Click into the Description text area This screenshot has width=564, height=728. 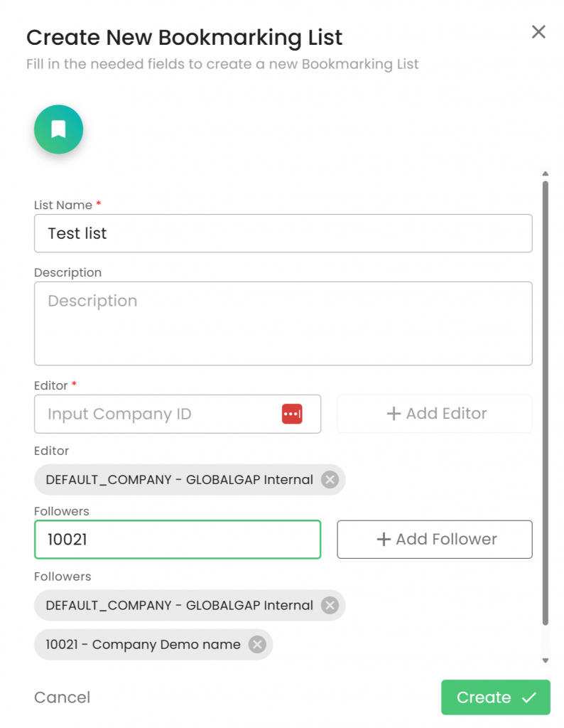pyautogui.click(x=283, y=323)
